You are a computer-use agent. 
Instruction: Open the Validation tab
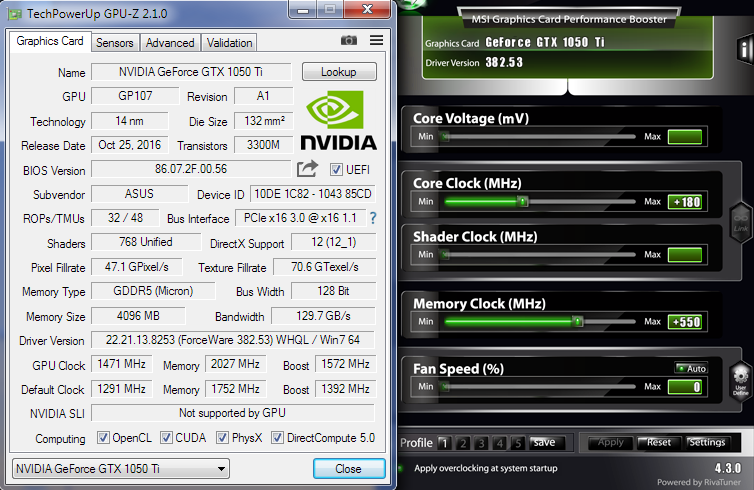229,43
